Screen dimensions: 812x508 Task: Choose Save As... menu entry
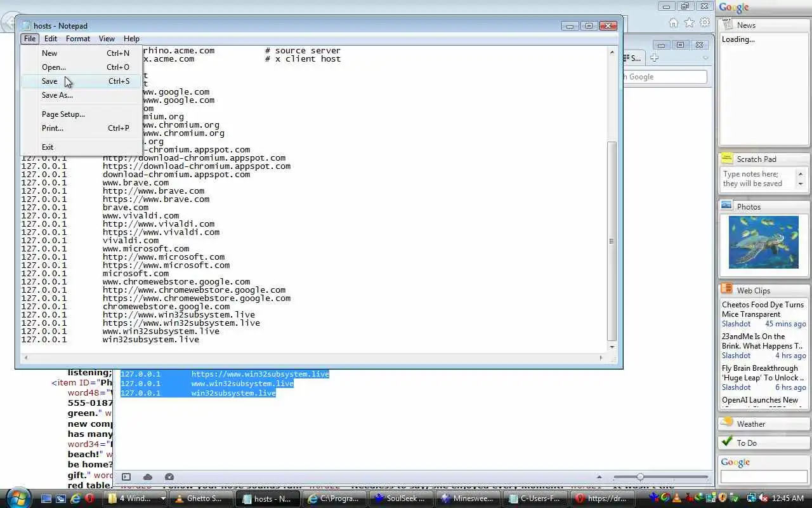tap(81, 95)
